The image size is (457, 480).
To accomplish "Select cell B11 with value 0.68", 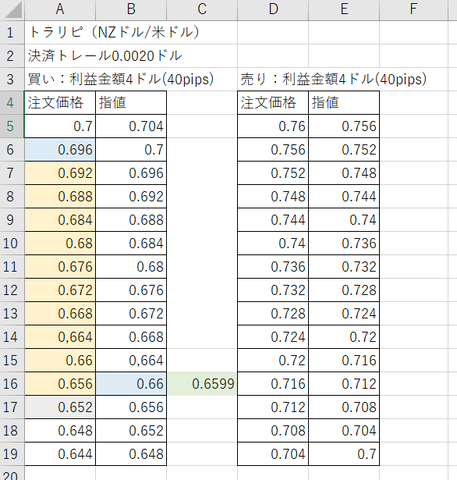I will 131,266.
